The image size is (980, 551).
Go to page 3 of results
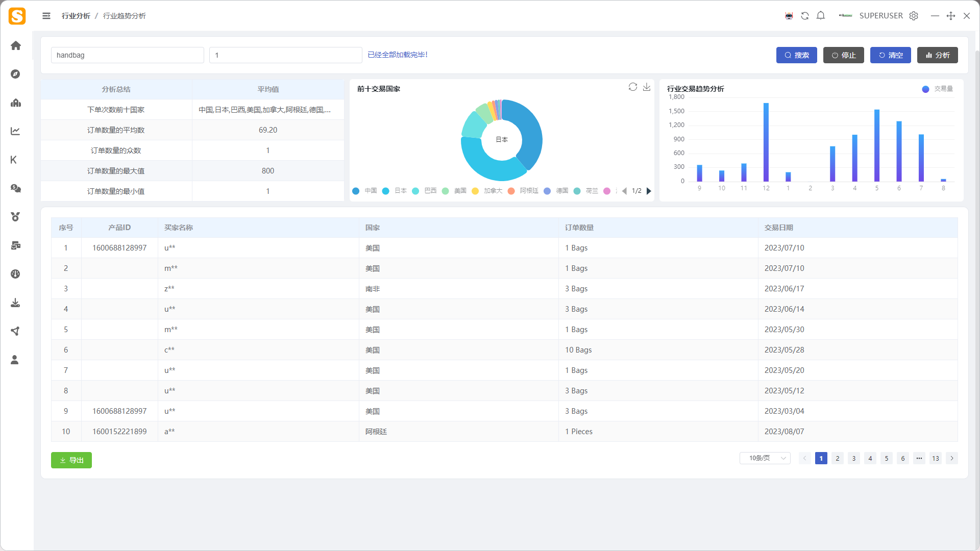tap(854, 458)
